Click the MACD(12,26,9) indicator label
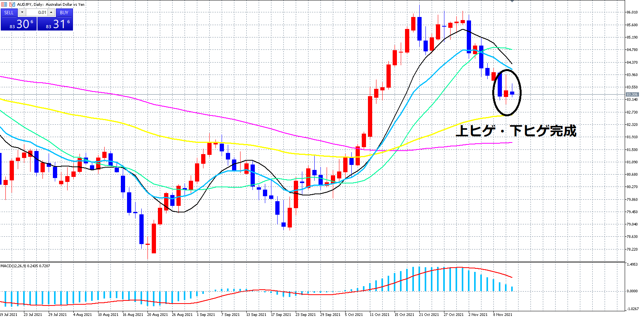 [x=25, y=266]
